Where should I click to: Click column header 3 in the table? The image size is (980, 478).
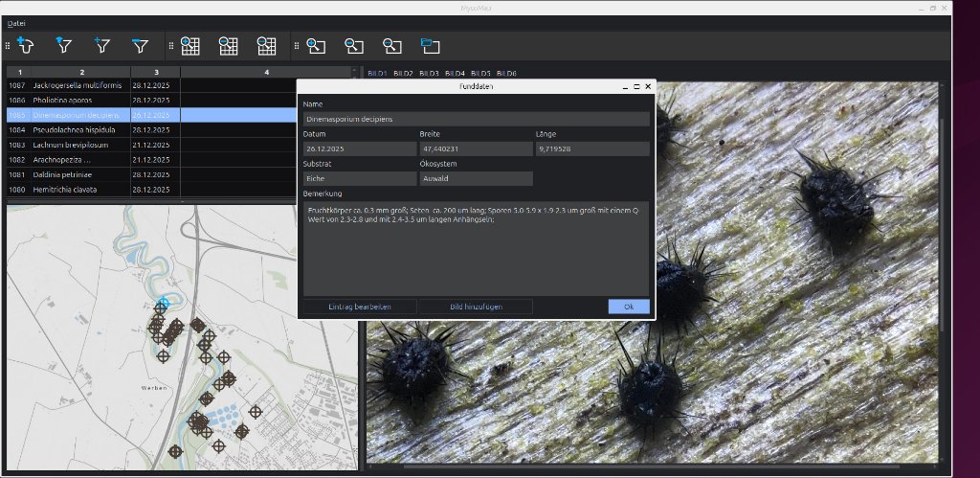click(155, 72)
